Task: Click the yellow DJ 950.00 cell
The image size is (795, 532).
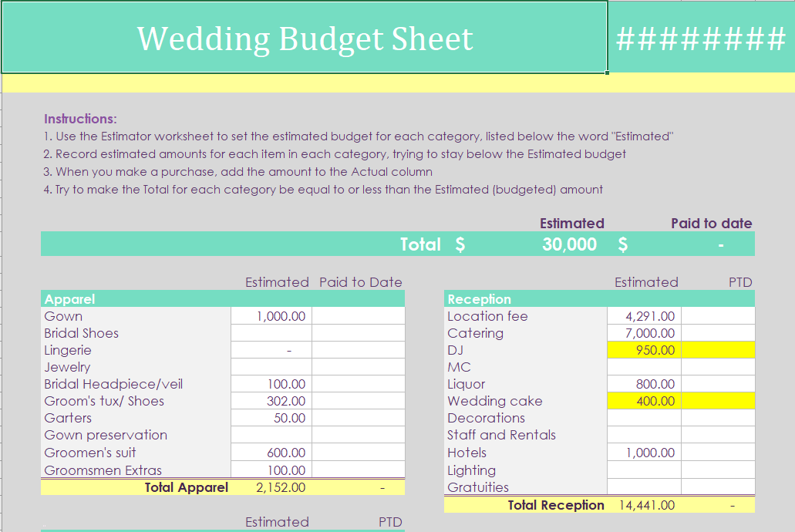Action: click(645, 350)
